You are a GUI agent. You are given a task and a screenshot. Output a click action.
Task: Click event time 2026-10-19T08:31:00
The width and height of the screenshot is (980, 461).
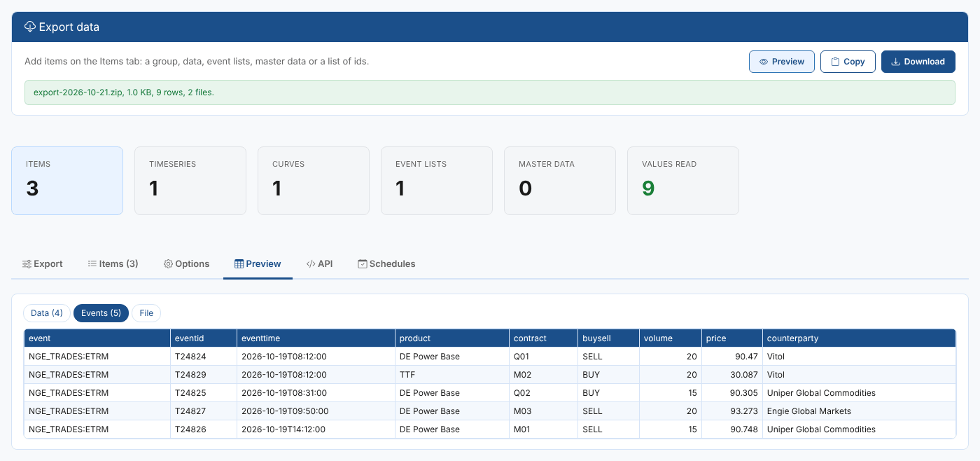tap(316, 393)
